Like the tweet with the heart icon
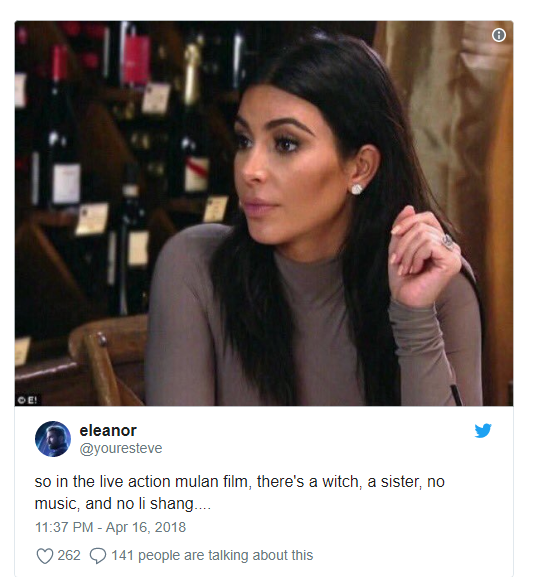 point(45,556)
